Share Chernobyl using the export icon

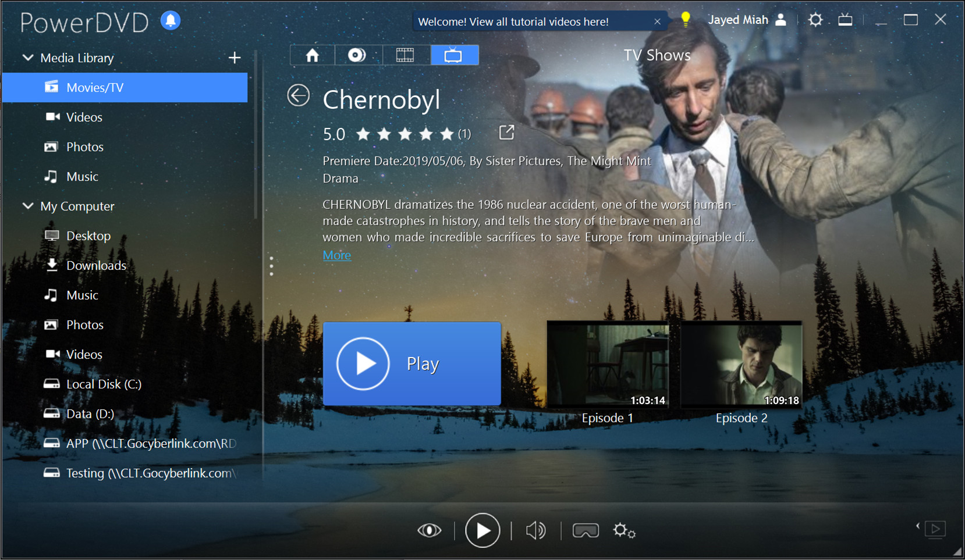click(506, 133)
